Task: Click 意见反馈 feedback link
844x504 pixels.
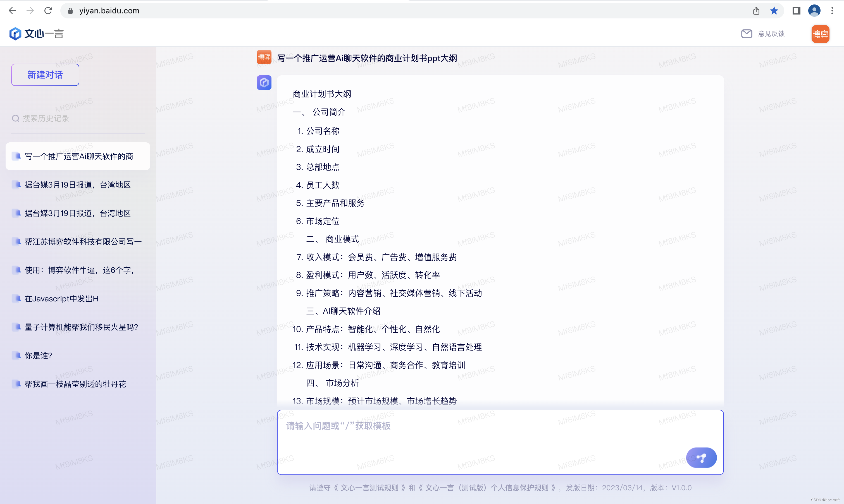Action: (x=771, y=33)
